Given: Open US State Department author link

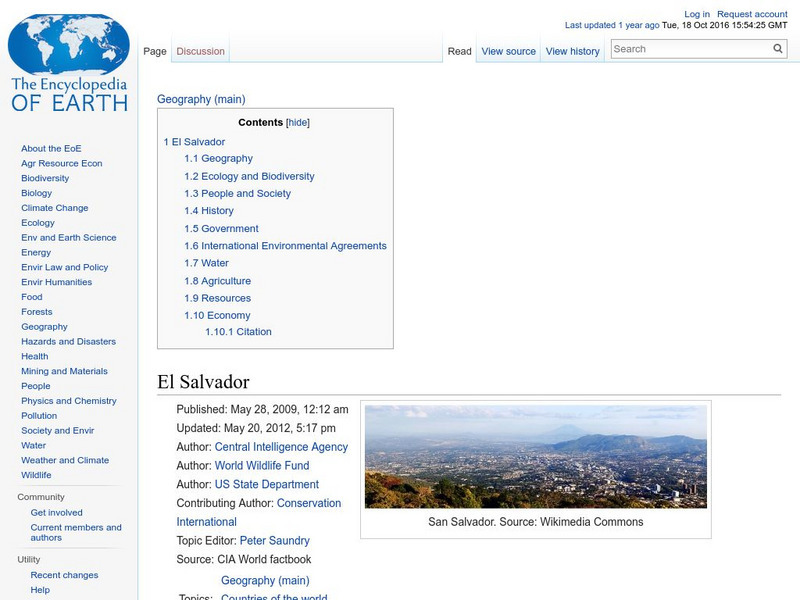Looking at the screenshot, I should 266,484.
